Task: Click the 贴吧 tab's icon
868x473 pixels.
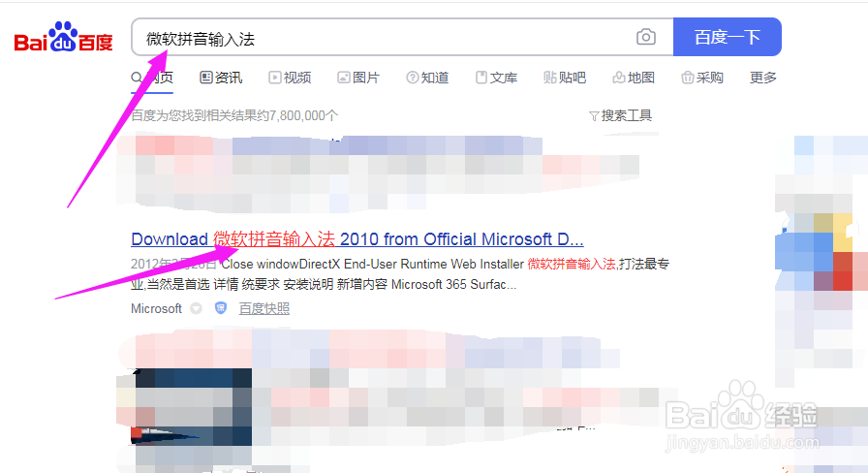Action: [549, 78]
